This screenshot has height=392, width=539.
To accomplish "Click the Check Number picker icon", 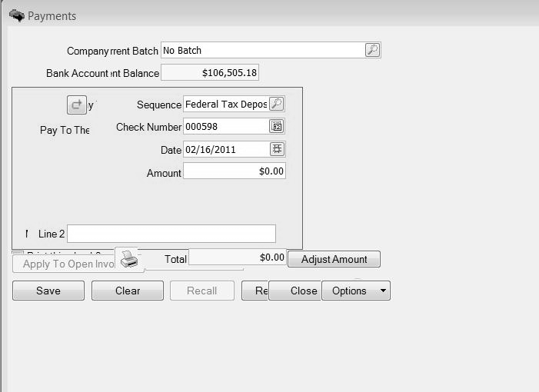I will [x=277, y=126].
